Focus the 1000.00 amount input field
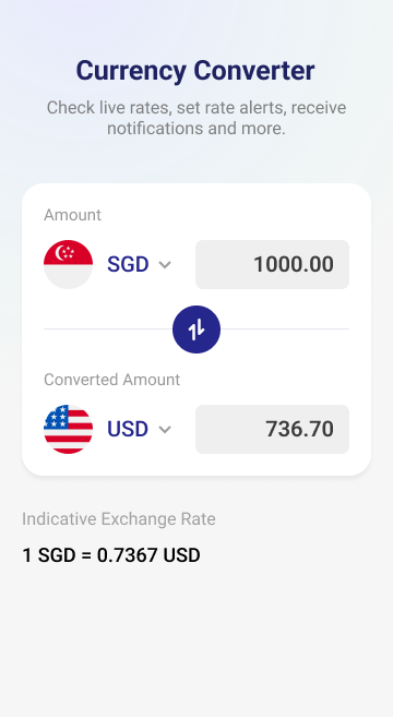Screen dimensions: 393x717 coord(272,264)
